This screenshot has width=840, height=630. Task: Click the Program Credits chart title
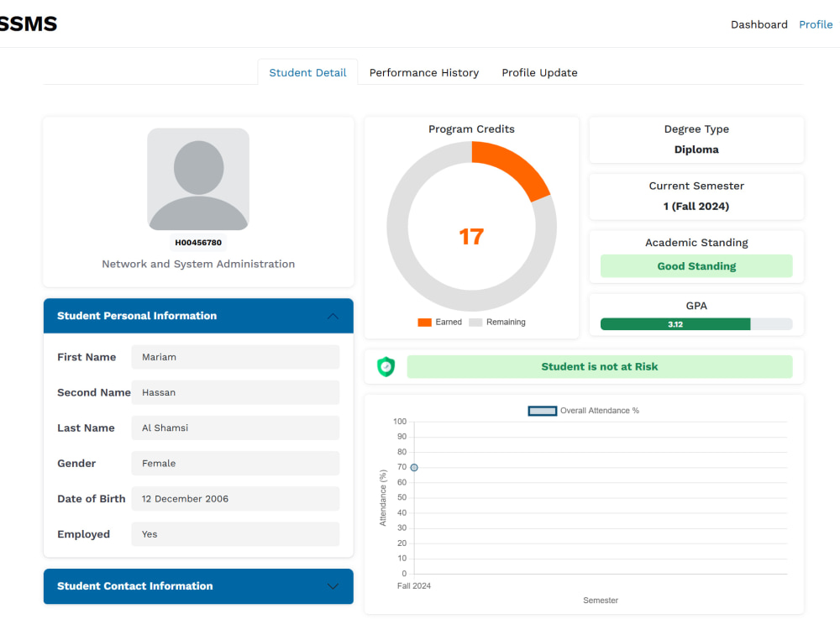coord(471,129)
